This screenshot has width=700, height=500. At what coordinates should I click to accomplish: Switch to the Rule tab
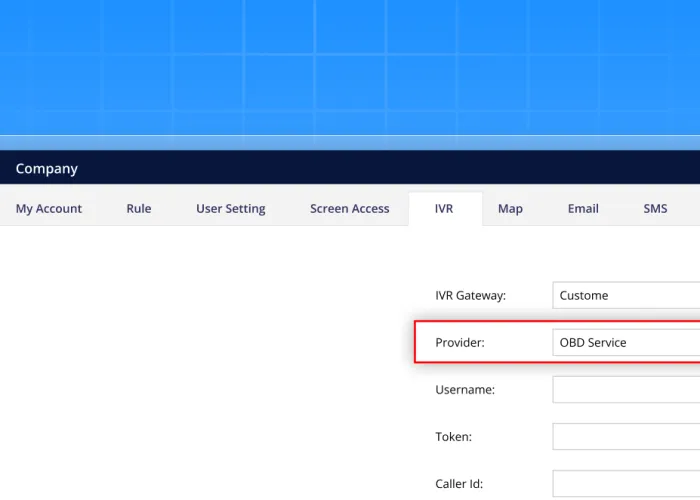139,209
